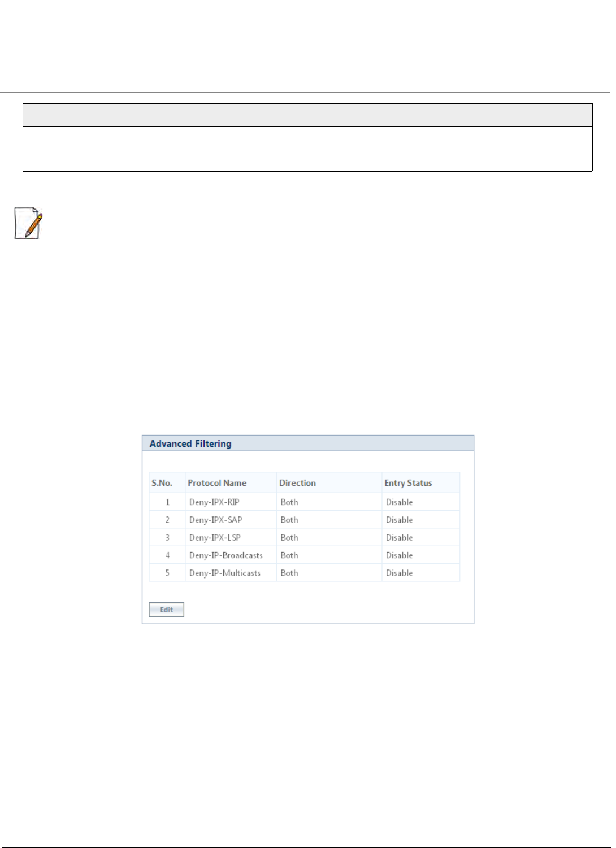Click serial number 1 in table

[167, 502]
